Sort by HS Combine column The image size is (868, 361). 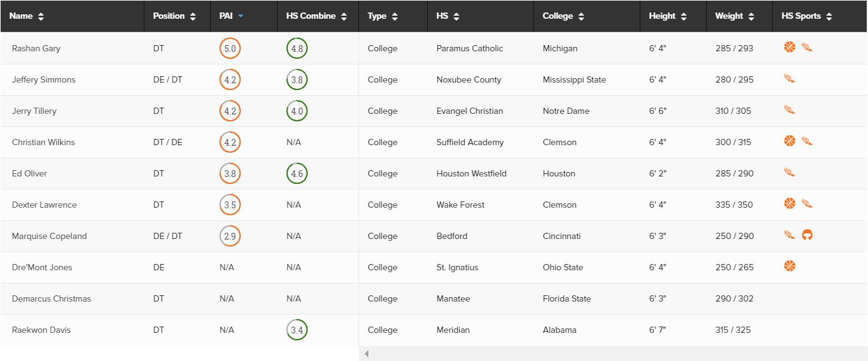pyautogui.click(x=316, y=16)
